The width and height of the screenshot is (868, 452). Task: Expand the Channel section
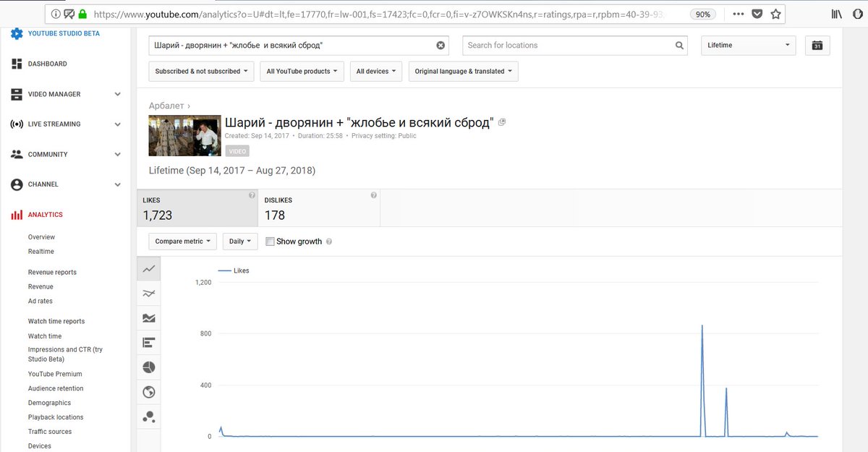pyautogui.click(x=117, y=184)
